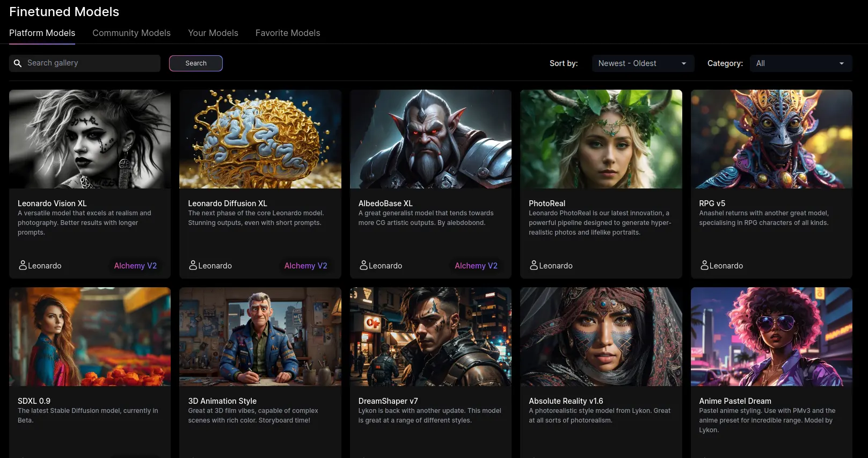Click user icon beside Leonardo on Leonardo Vision XL card
The height and width of the screenshot is (458, 868).
(23, 265)
